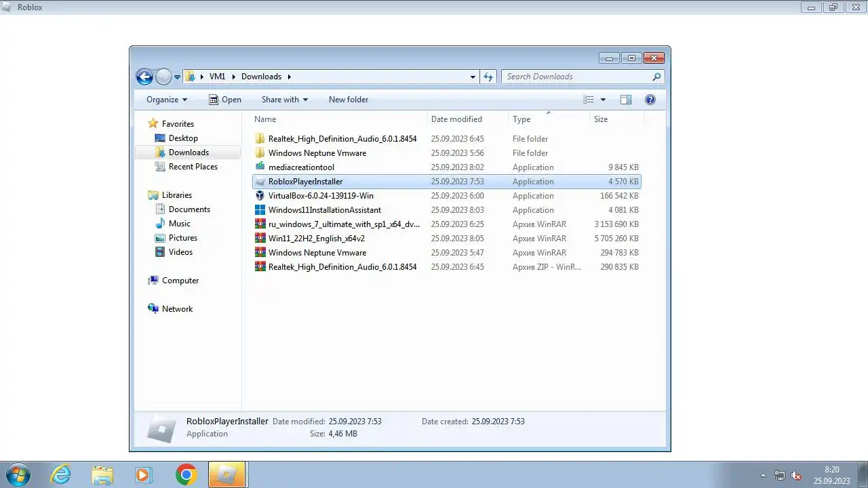The width and height of the screenshot is (868, 488).
Task: Select Realtek_High_Definition_Audio ZIP archive icon
Action: click(260, 267)
